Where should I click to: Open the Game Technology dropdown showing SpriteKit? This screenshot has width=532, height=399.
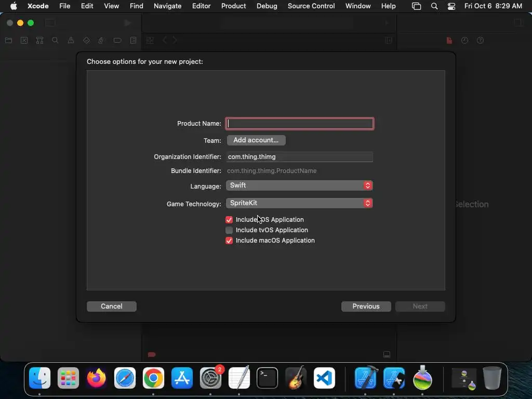point(299,203)
